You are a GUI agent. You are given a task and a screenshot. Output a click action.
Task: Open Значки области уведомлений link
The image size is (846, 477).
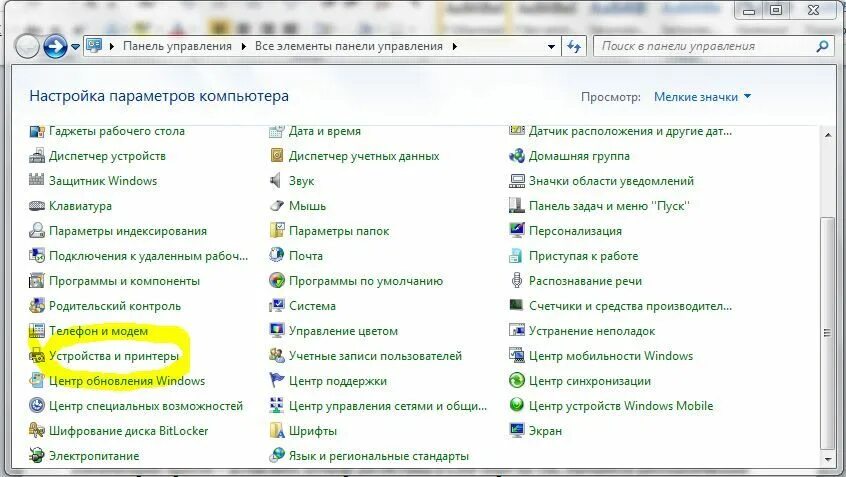click(611, 181)
